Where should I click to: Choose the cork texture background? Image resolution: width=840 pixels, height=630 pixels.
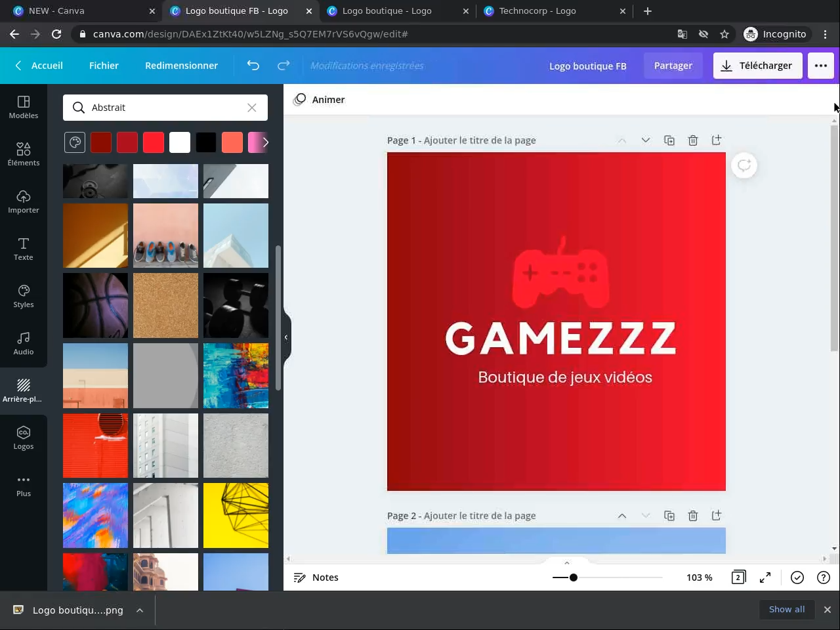click(x=166, y=306)
